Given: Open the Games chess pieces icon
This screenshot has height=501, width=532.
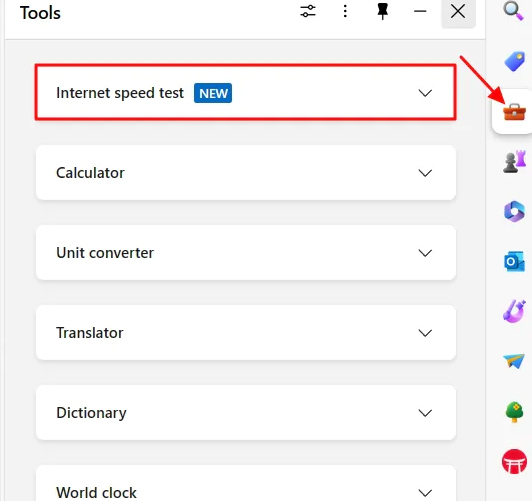Looking at the screenshot, I should [514, 161].
